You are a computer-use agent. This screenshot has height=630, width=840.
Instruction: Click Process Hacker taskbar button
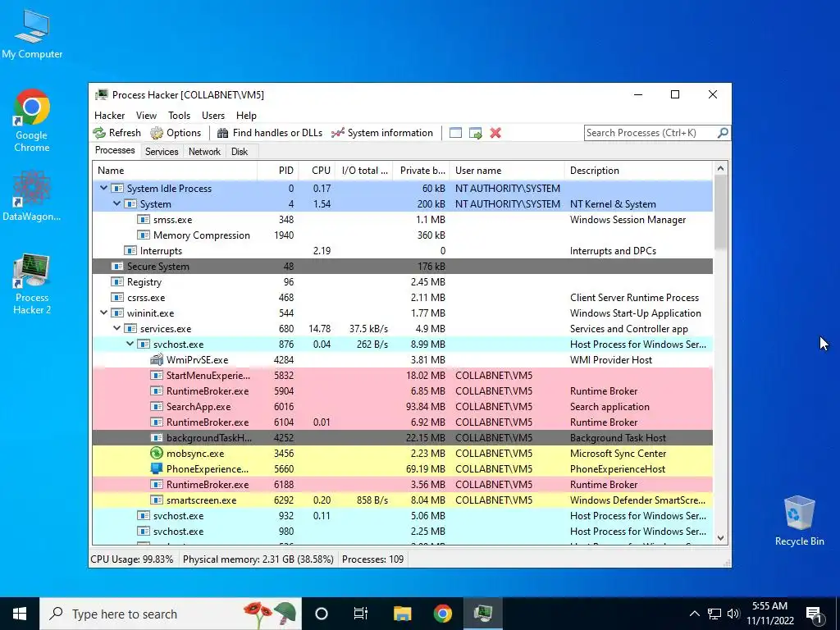pos(482,614)
